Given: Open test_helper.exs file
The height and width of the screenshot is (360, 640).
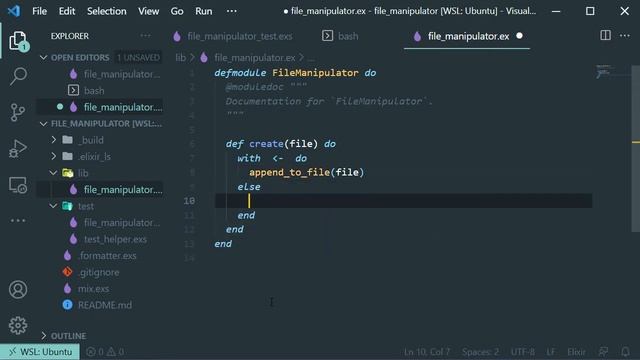Looking at the screenshot, I should (115, 239).
